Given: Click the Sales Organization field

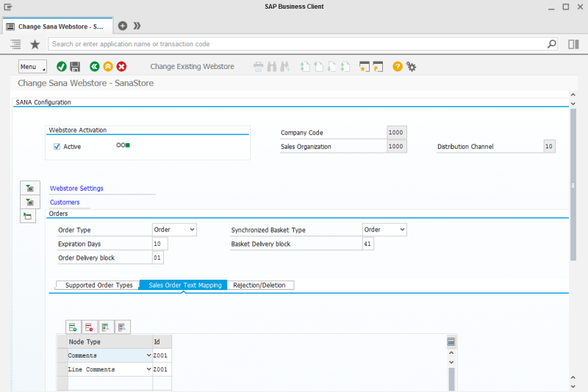Looking at the screenshot, I should [x=396, y=146].
